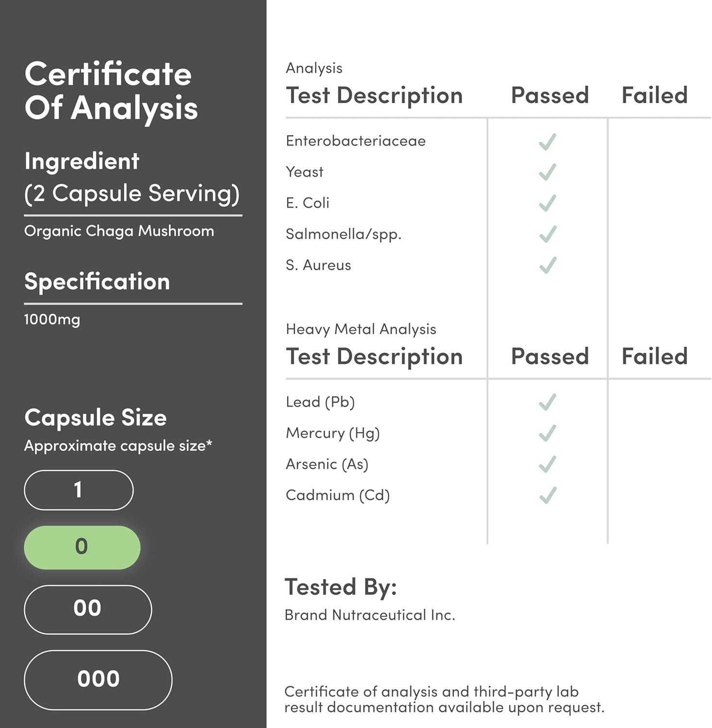Click the Mercury (Hg) passed checkmark
Image resolution: width=712 pixels, height=728 pixels.
(547, 433)
